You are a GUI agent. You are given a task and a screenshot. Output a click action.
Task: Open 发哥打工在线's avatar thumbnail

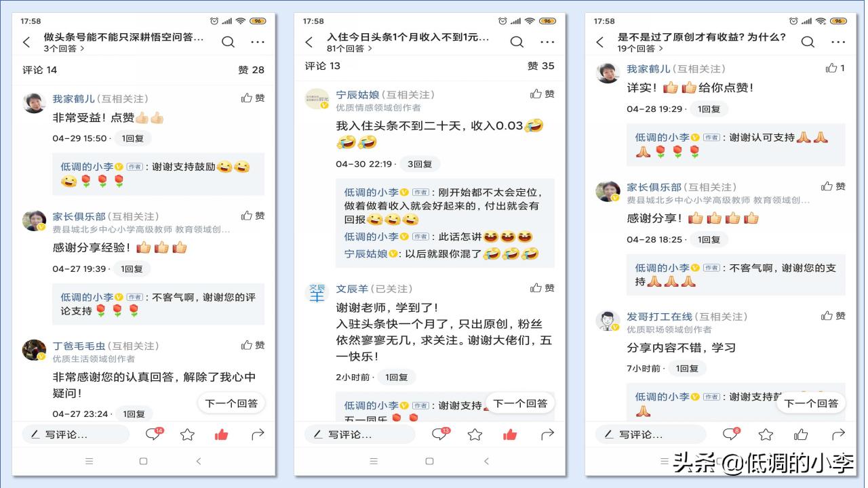608,321
